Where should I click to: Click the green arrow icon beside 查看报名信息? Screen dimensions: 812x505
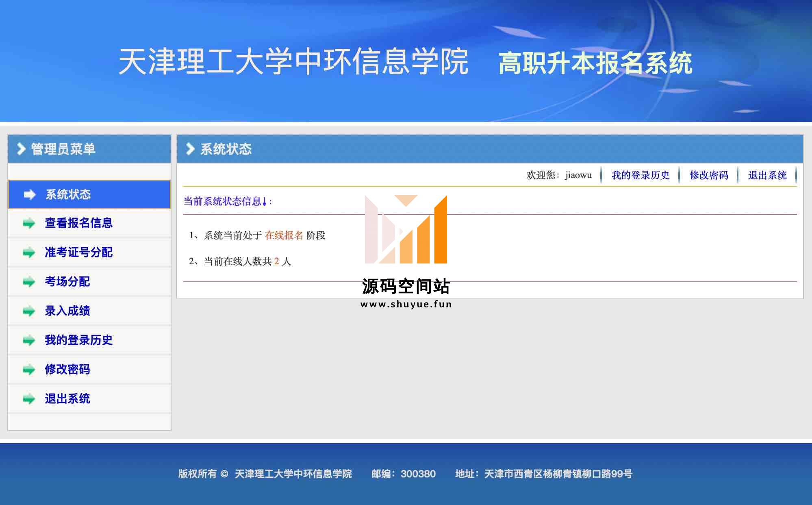(x=29, y=223)
